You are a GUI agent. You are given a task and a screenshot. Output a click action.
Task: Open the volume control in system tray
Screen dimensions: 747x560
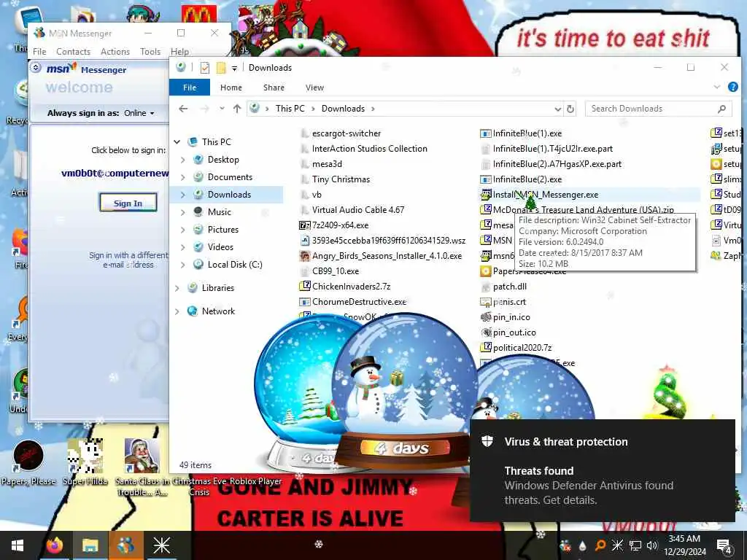click(651, 545)
